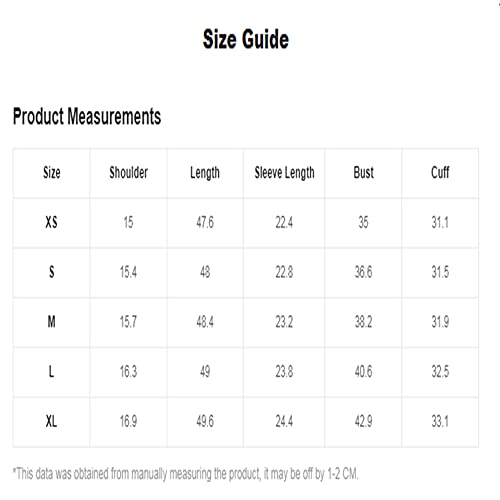Click the Size Guide heading
Image resolution: width=500 pixels, height=500 pixels.
coord(246,39)
